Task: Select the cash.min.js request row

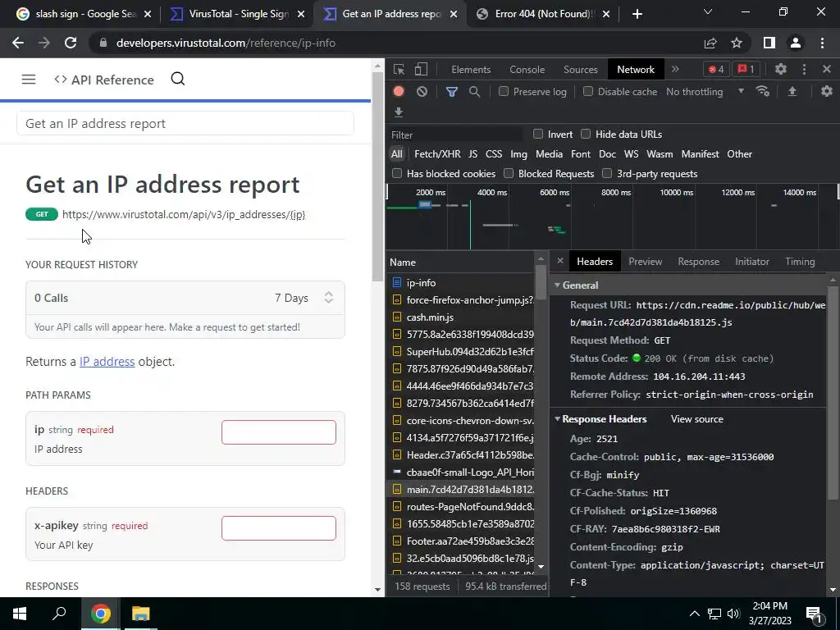Action: [x=461, y=317]
